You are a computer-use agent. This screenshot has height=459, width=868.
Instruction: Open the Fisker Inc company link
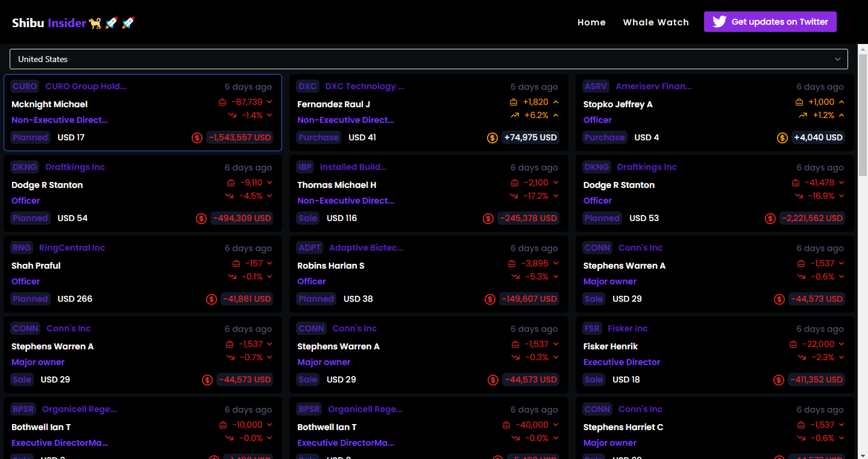coord(627,328)
